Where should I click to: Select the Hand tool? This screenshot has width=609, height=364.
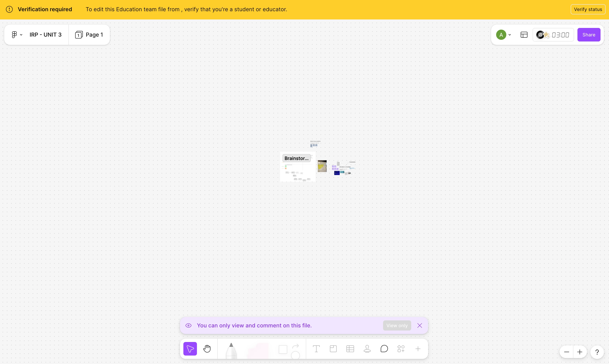click(207, 349)
